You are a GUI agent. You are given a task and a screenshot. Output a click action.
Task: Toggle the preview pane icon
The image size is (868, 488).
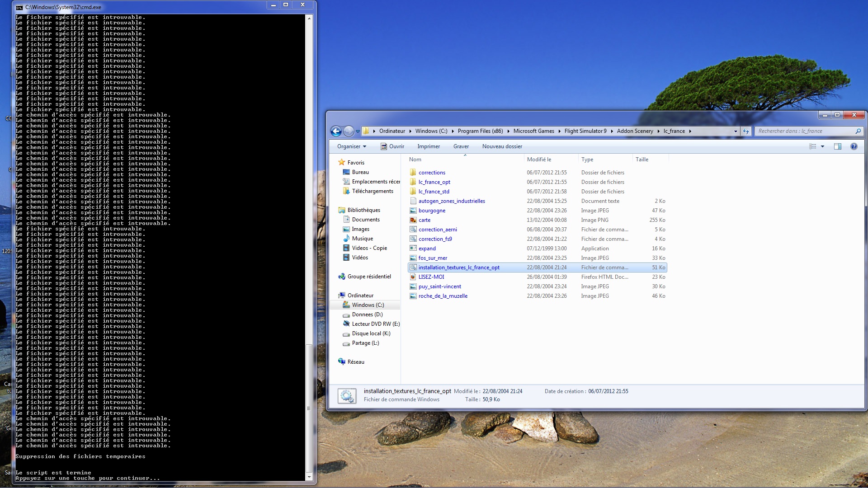coord(838,146)
